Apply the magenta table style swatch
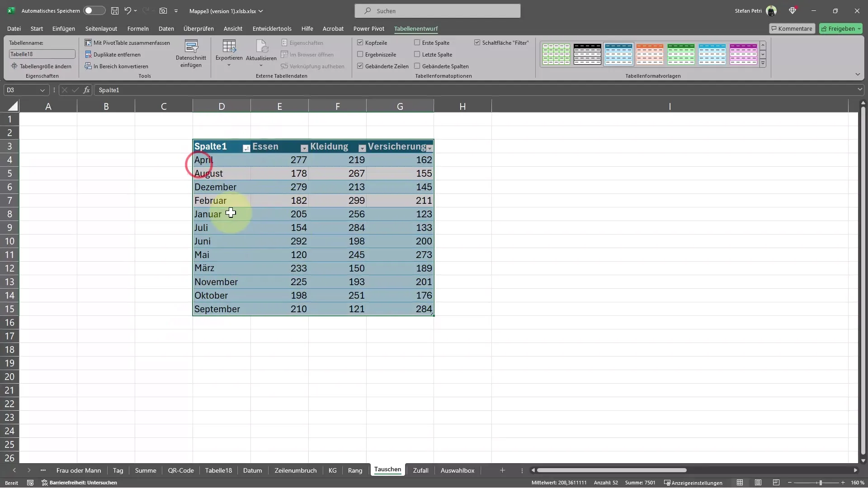The width and height of the screenshot is (868, 488). [743, 54]
